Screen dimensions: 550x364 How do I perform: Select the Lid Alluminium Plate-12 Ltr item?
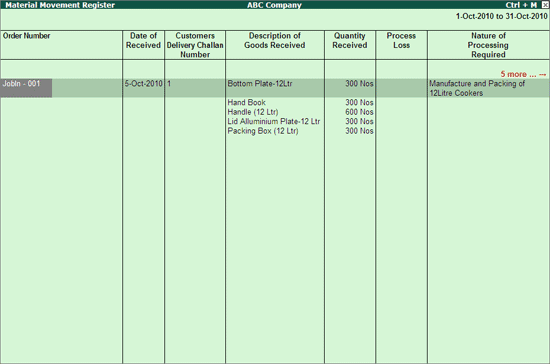[274, 121]
